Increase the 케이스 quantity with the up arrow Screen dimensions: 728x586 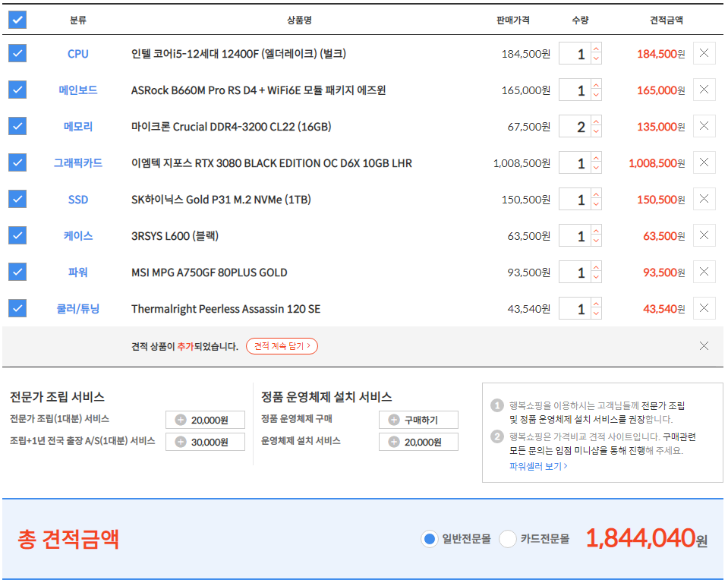(x=596, y=231)
